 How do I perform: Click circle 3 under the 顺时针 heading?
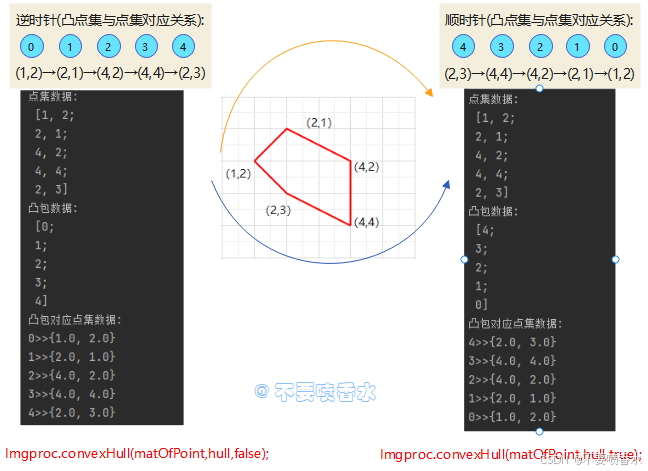coord(501,46)
